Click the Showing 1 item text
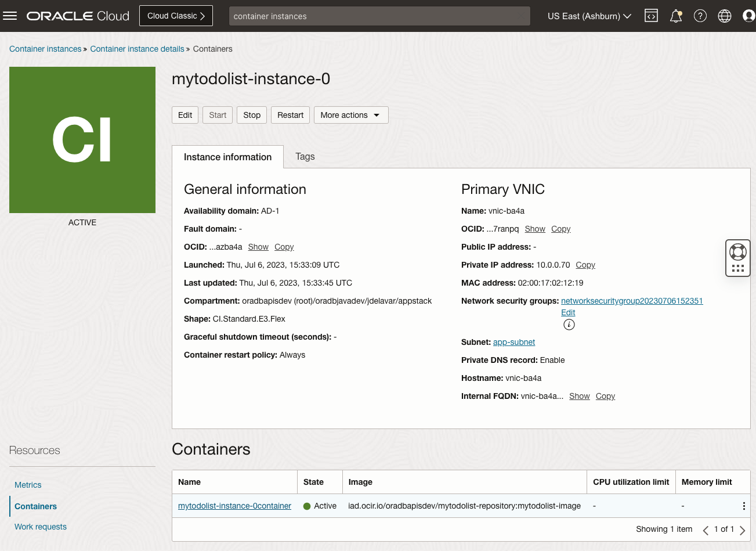The width and height of the screenshot is (756, 551). (664, 529)
